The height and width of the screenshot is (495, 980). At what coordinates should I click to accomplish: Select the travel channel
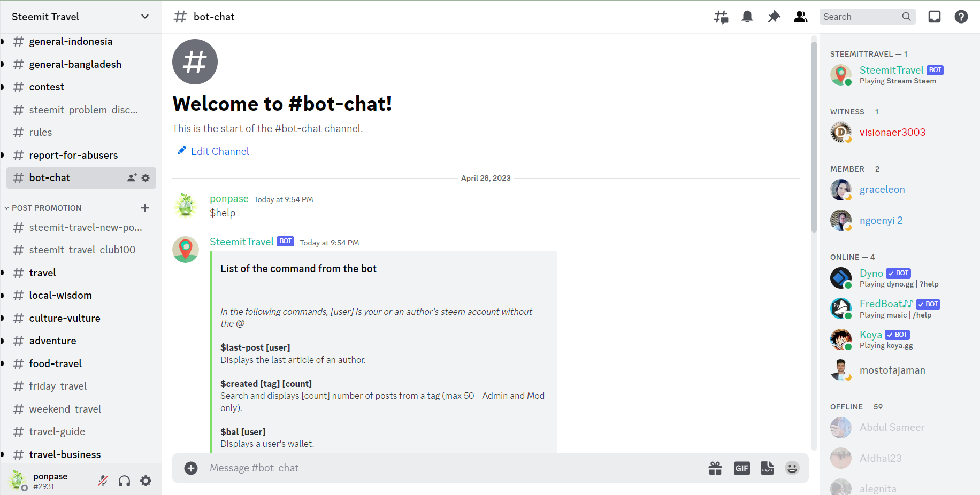coord(42,273)
